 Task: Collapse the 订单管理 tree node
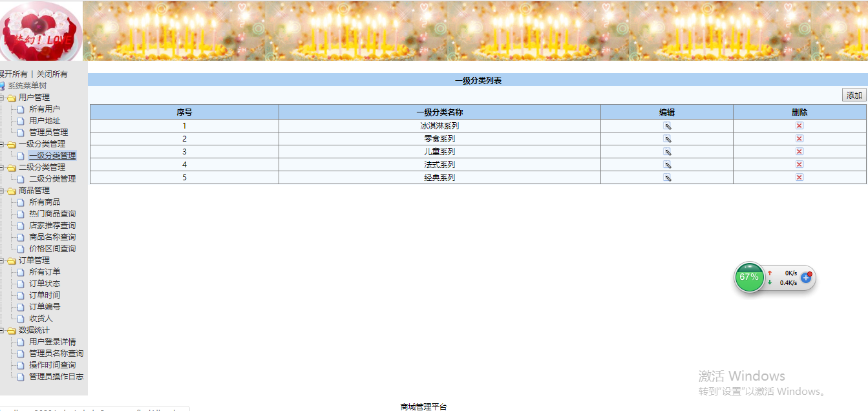[2, 260]
